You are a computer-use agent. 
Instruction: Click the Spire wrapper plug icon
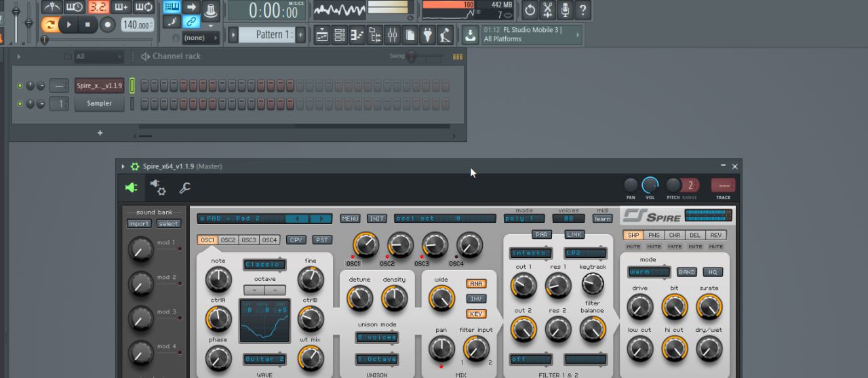(x=132, y=188)
